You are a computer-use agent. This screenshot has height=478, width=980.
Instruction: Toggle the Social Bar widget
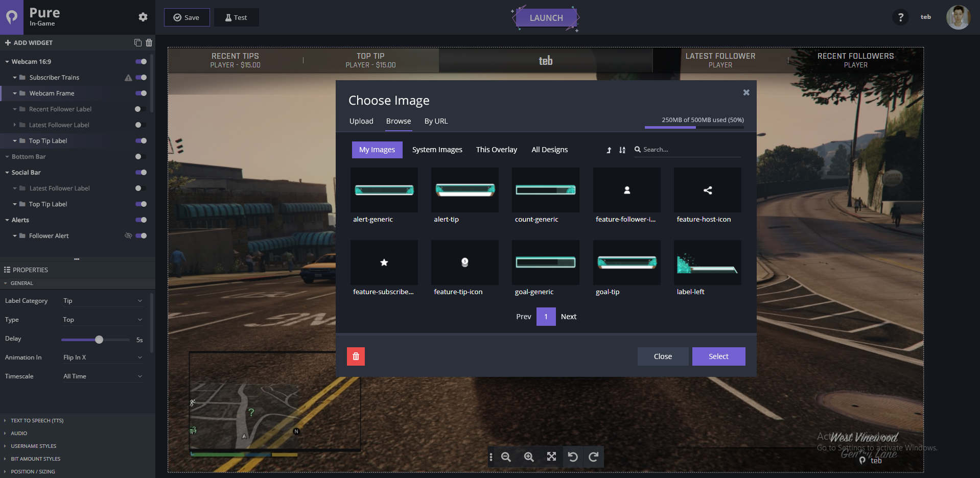point(141,173)
